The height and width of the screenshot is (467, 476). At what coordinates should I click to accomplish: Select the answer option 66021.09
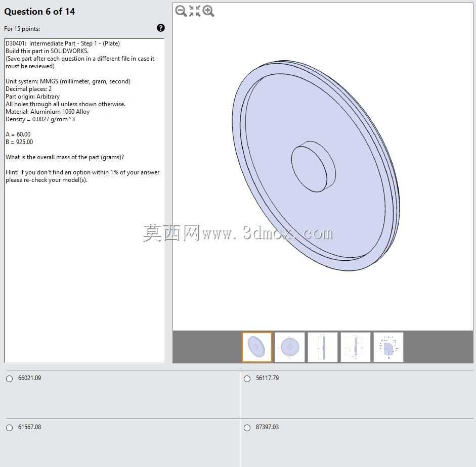coord(10,379)
